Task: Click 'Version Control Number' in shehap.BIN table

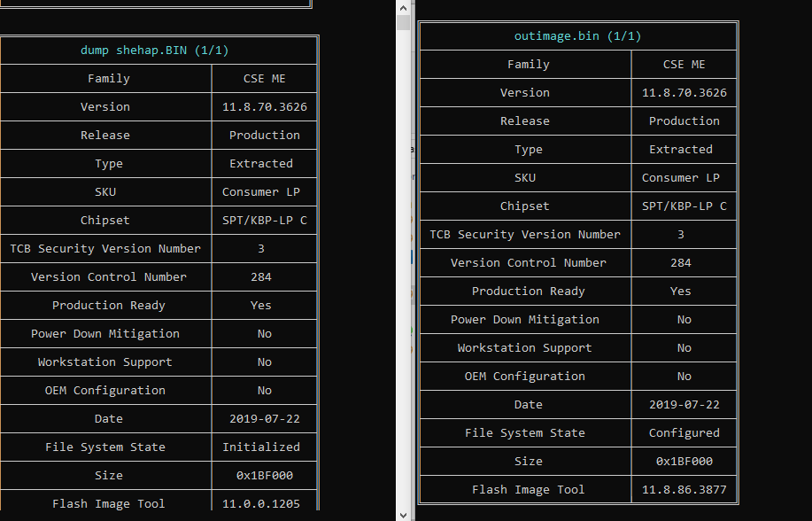Action: tap(109, 277)
